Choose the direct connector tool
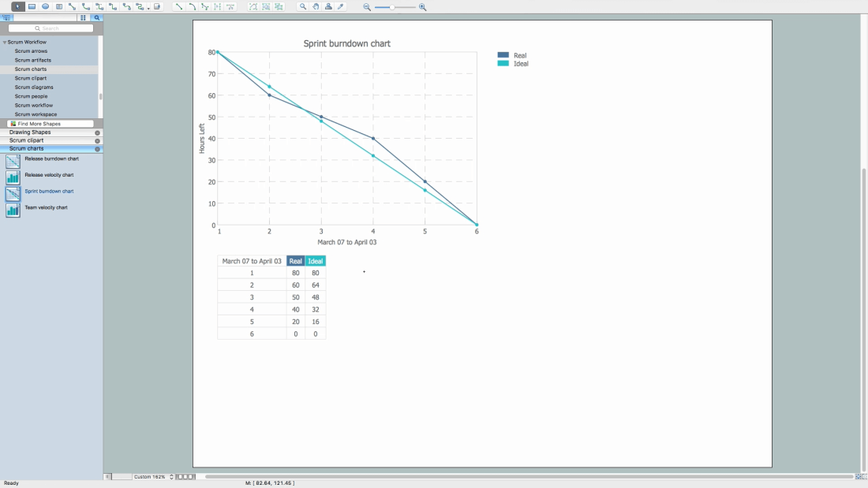The image size is (868, 488). tap(73, 6)
